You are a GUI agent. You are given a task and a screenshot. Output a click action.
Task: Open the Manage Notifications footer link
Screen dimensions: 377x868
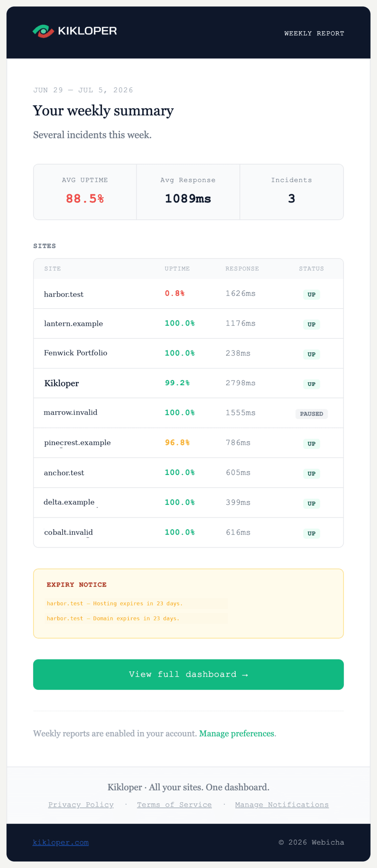click(282, 805)
